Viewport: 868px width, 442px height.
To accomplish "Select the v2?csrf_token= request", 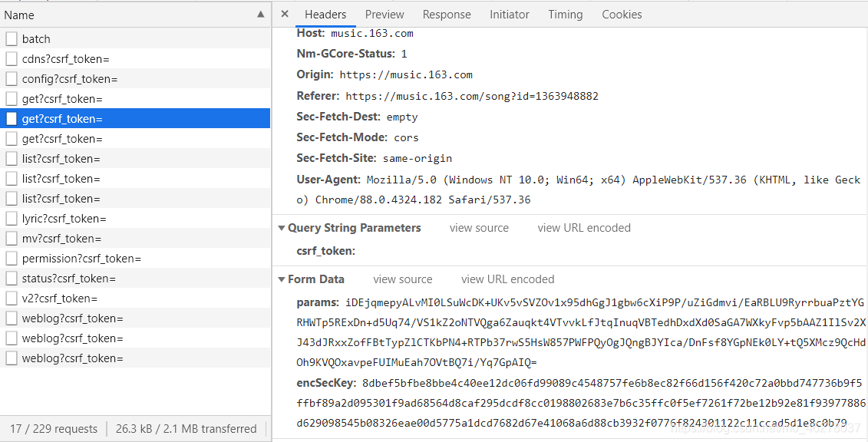I will tap(135, 299).
